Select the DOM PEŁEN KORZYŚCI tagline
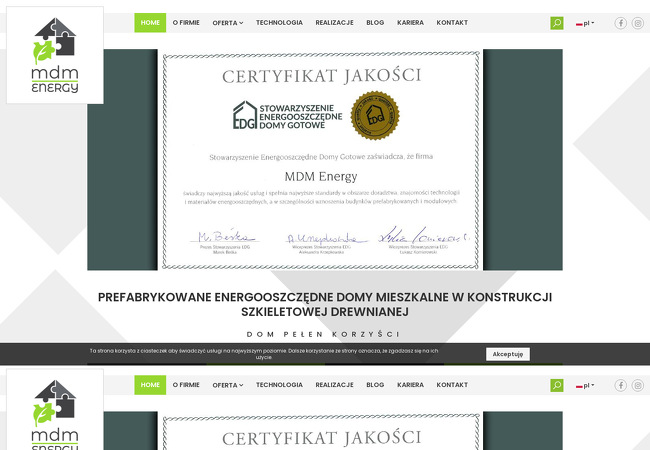650x450 pixels. 323,334
